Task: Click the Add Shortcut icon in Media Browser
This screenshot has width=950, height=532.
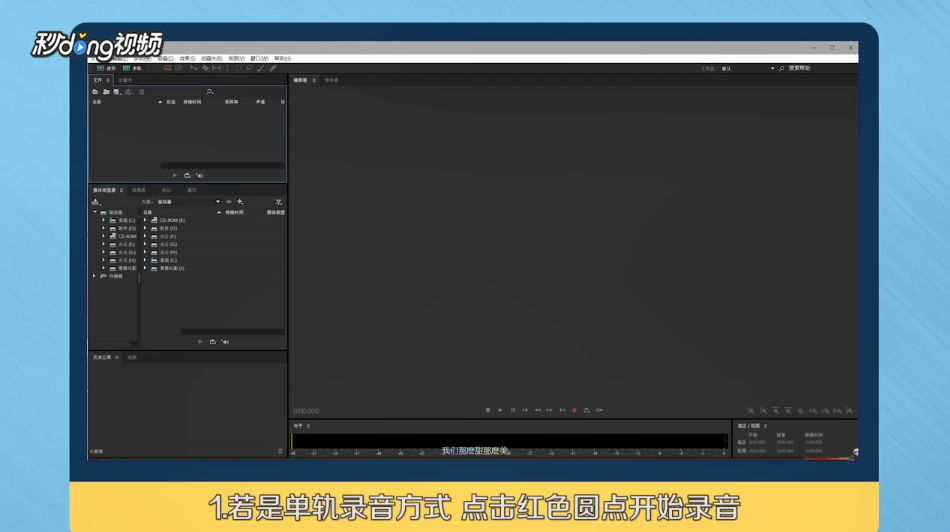Action: tap(240, 202)
